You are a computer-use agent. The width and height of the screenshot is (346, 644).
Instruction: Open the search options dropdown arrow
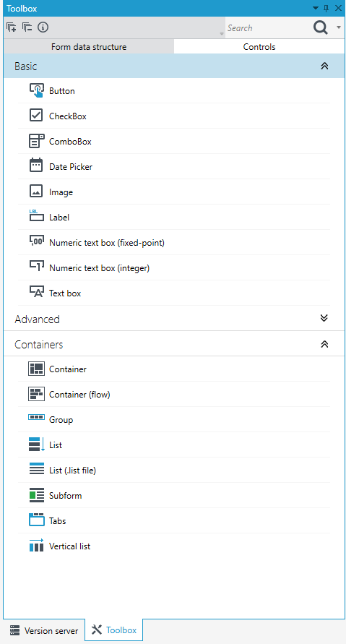coord(339,27)
